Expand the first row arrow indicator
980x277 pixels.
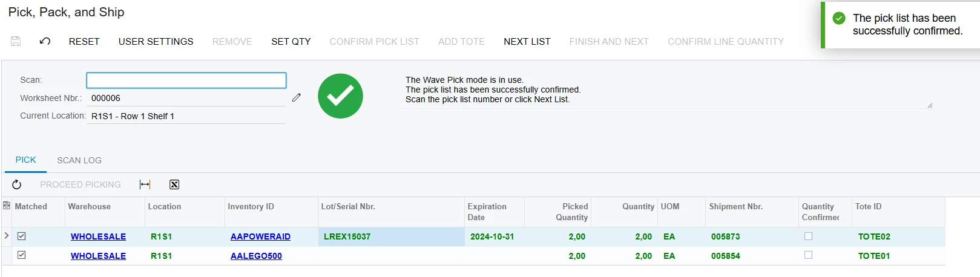coord(7,235)
